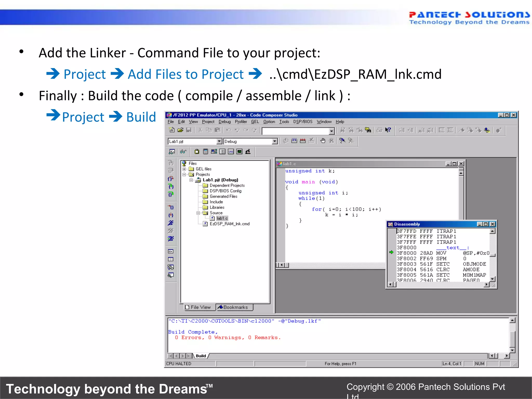Toggle probe point toolbar icon
Screen dimensions: 532x399
click(x=342, y=141)
